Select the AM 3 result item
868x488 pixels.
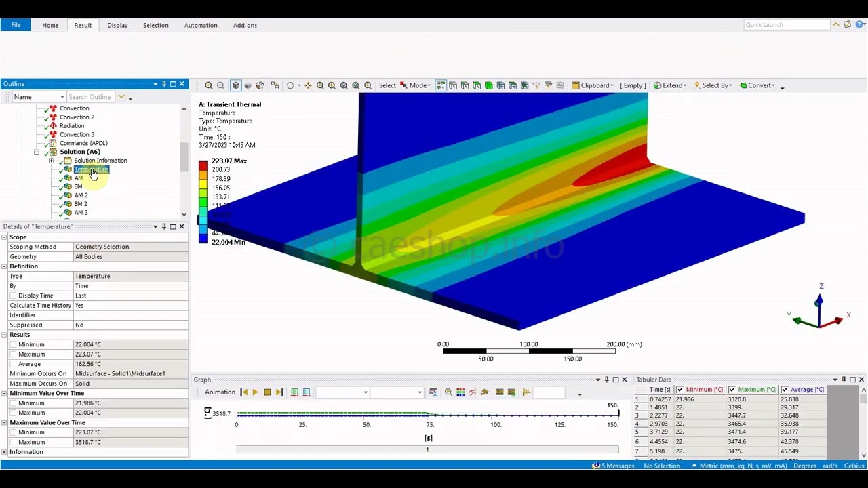point(81,213)
